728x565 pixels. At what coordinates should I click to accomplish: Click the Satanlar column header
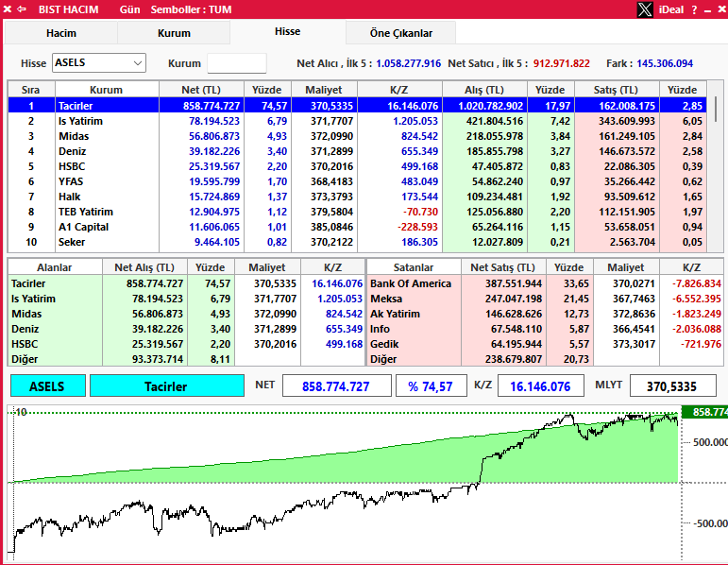coord(414,267)
